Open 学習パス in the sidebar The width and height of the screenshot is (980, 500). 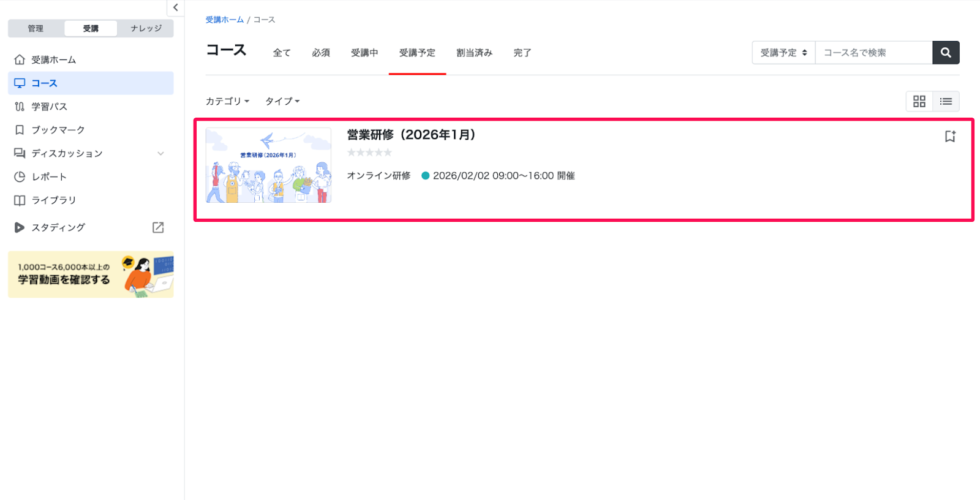[x=91, y=106]
